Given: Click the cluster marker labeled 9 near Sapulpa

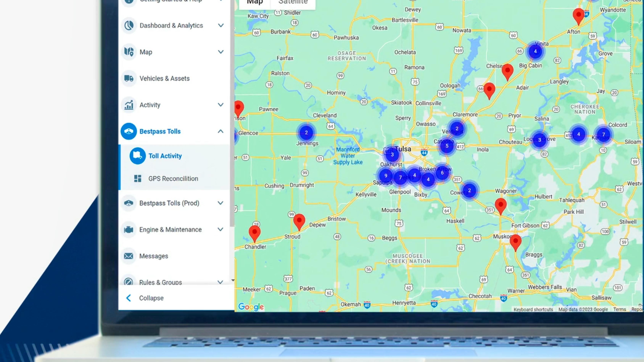Looking at the screenshot, I should click(x=385, y=176).
